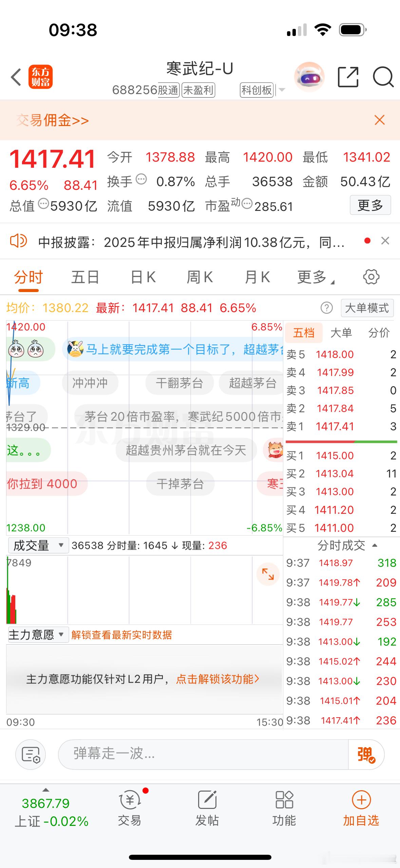Tap the 9:37 1418.97 trade row
The image size is (400, 868).
click(341, 563)
